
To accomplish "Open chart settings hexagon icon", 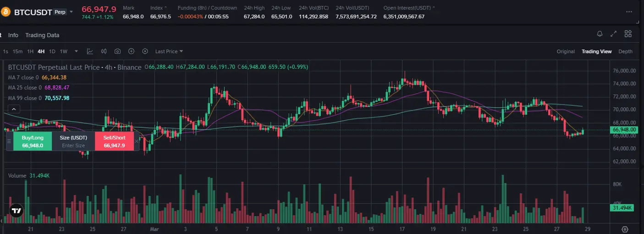I will [x=145, y=51].
